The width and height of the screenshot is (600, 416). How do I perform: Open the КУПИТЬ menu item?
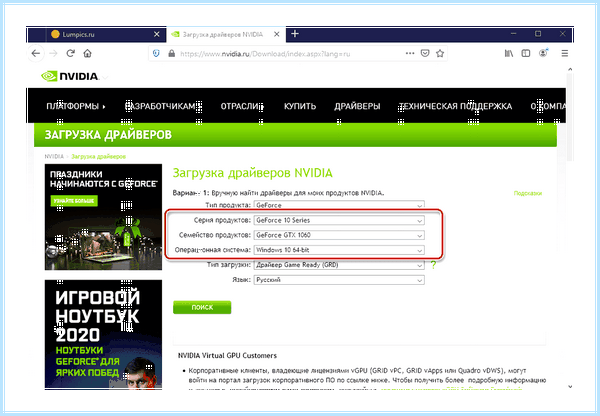point(300,106)
